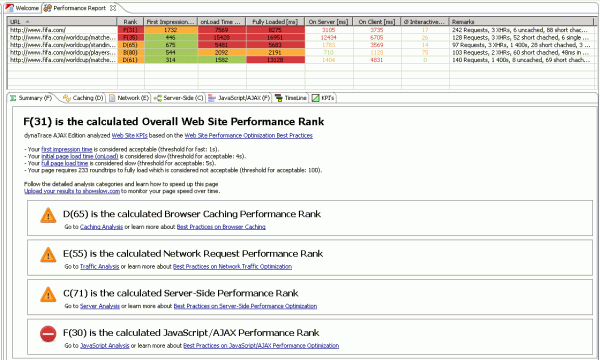The height and width of the screenshot is (360, 600).
Task: Go to the JavaScript Analysis link
Action: pos(104,345)
